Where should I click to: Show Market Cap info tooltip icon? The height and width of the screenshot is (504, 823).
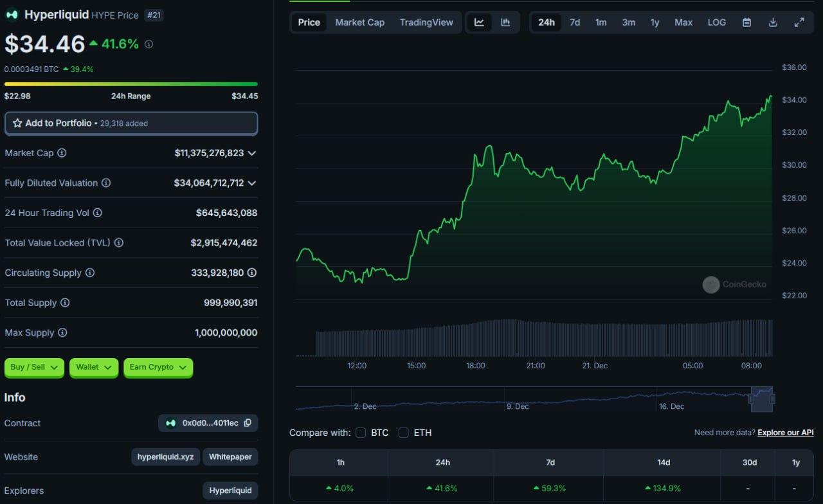(x=62, y=153)
